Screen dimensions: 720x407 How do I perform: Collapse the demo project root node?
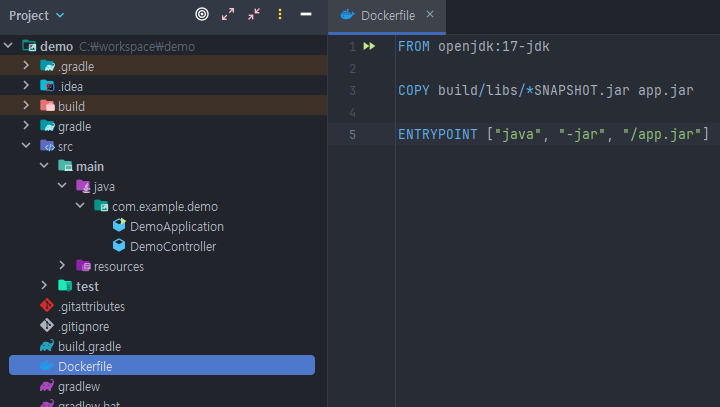(x=8, y=45)
